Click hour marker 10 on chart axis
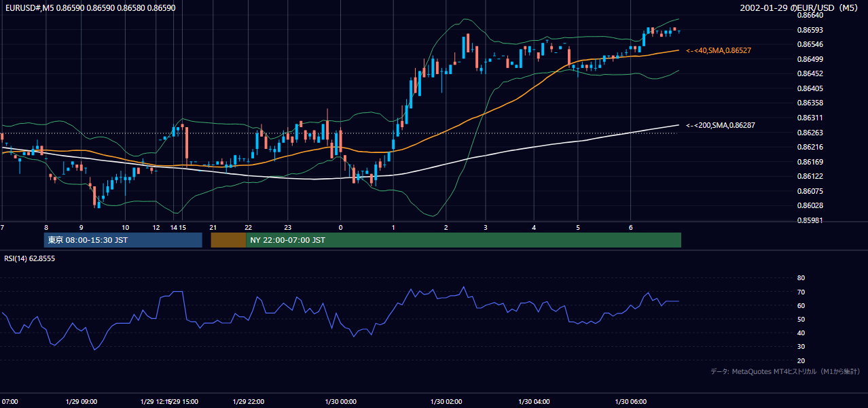868x408 pixels. click(x=126, y=227)
